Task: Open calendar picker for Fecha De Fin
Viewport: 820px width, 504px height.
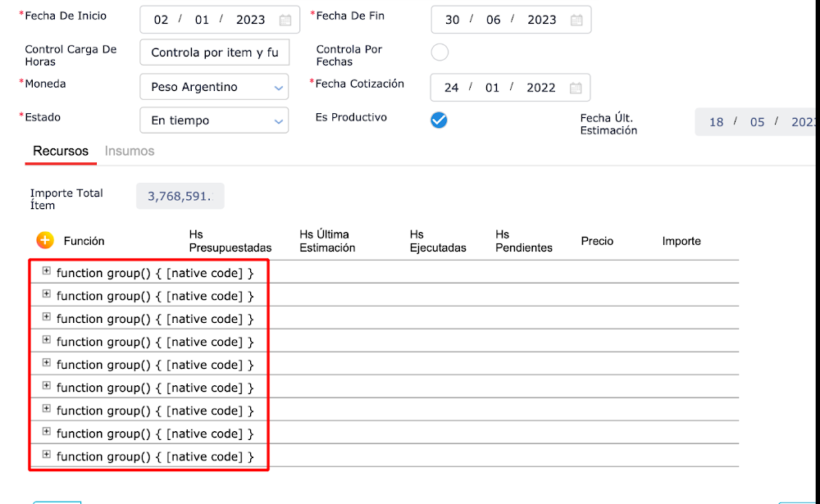Action: (576, 20)
